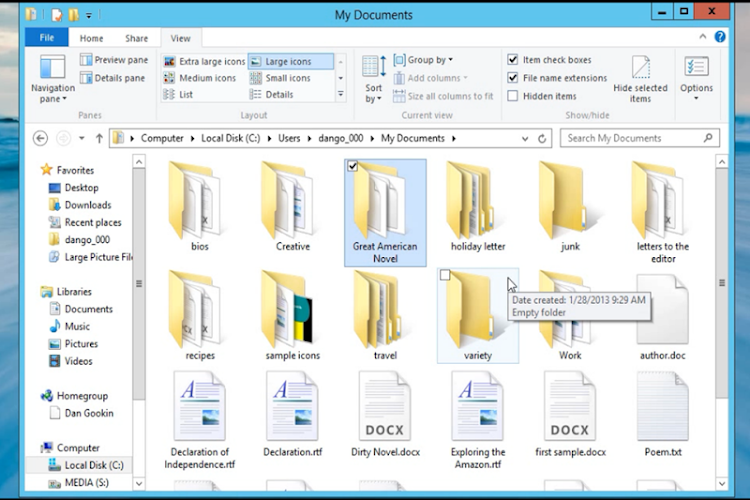Switch to List layout
The image size is (750, 500).
coord(178,94)
